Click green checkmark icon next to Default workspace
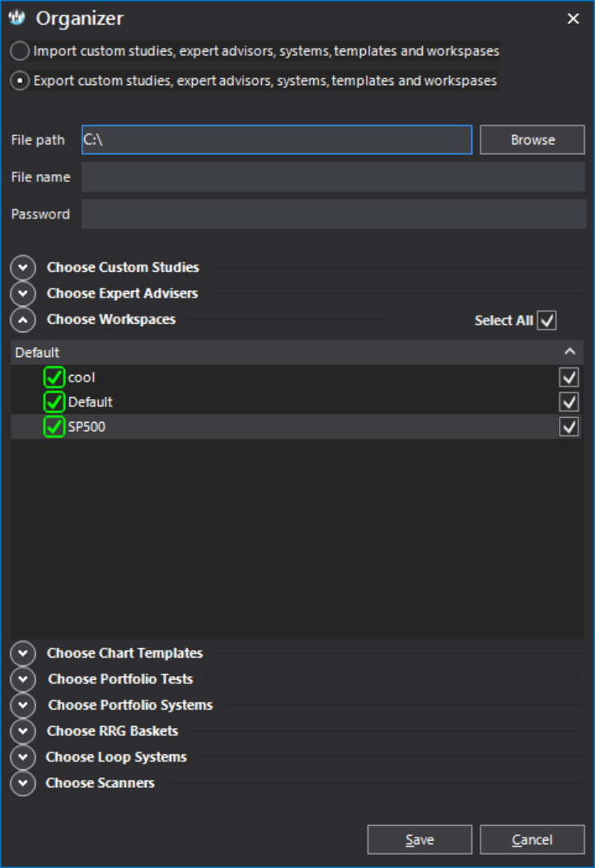Image resolution: width=595 pixels, height=868 pixels. click(x=54, y=402)
